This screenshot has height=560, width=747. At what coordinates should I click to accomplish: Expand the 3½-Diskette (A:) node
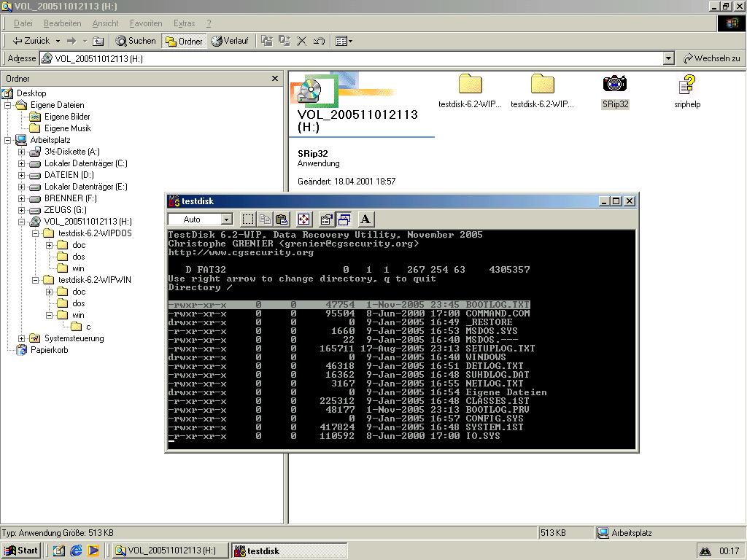[x=21, y=152]
